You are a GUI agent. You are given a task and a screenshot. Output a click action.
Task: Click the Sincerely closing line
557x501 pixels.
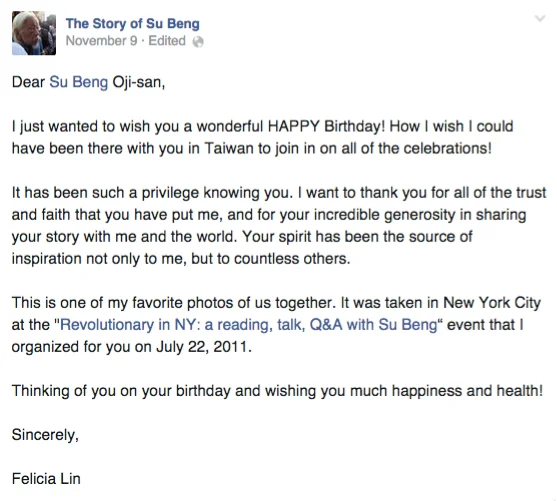click(45, 435)
